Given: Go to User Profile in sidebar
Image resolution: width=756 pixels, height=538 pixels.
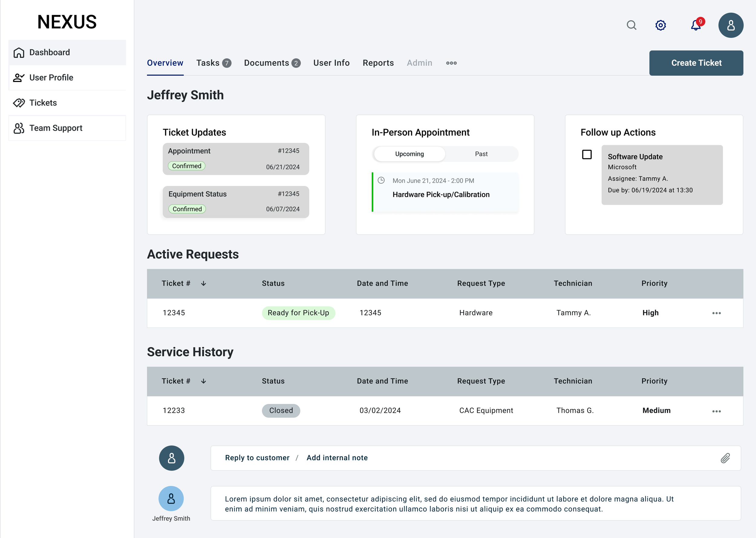Looking at the screenshot, I should pyautogui.click(x=51, y=77).
